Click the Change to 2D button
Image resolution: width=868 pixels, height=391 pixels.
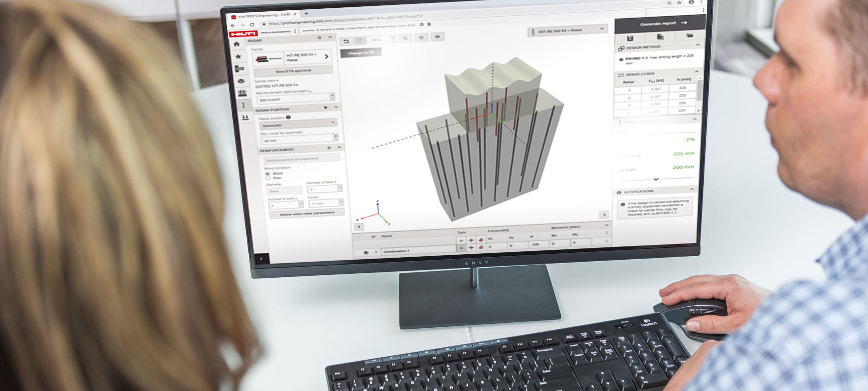361,53
